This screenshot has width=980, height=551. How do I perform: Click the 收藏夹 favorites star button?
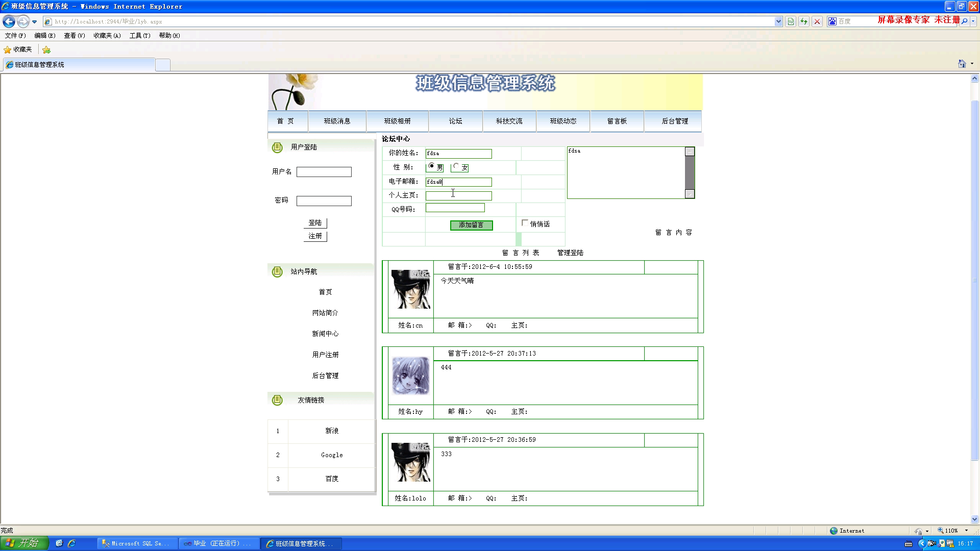(18, 49)
